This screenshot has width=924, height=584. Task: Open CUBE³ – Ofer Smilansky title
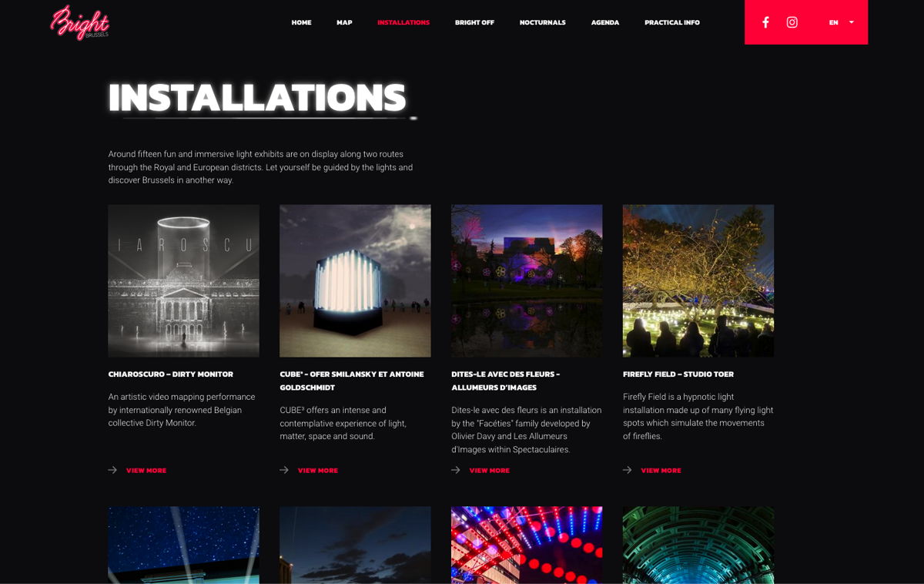pyautogui.click(x=352, y=381)
